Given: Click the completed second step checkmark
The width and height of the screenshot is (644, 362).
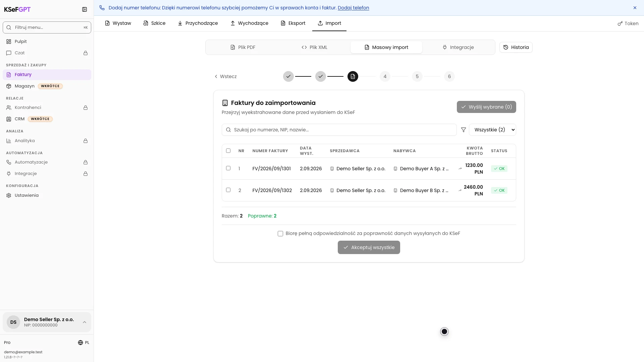Looking at the screenshot, I should [321, 76].
